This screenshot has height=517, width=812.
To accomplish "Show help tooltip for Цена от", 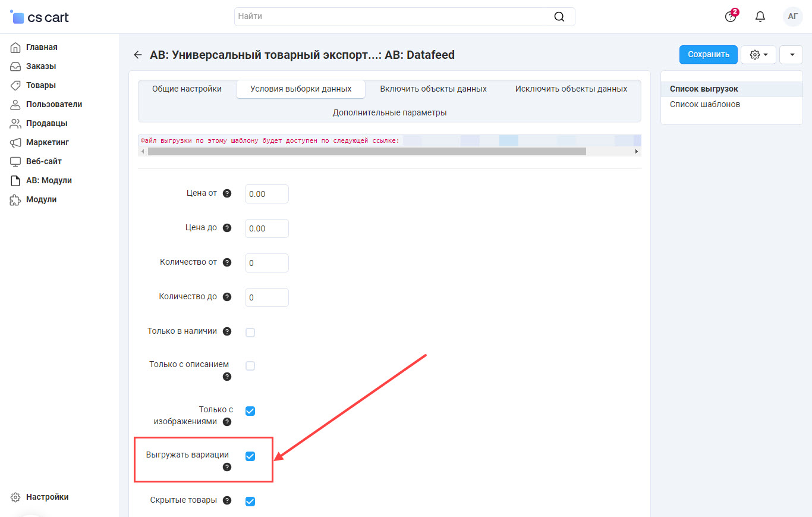I will point(226,193).
